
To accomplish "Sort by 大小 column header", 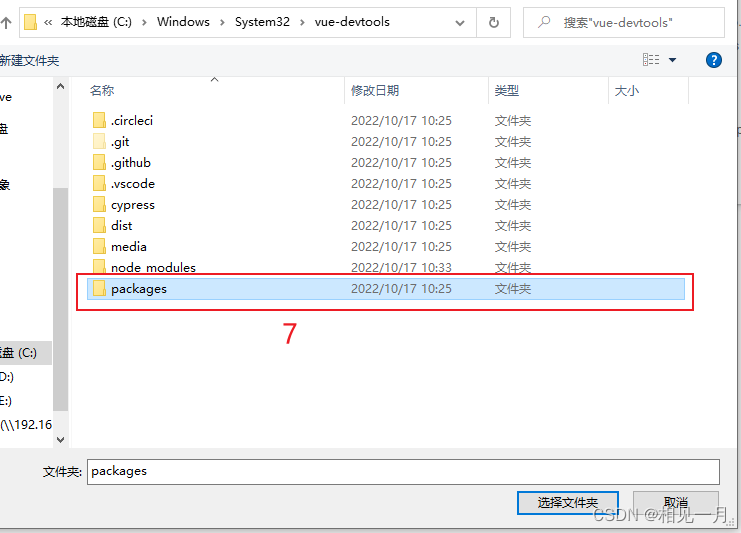I will point(627,90).
